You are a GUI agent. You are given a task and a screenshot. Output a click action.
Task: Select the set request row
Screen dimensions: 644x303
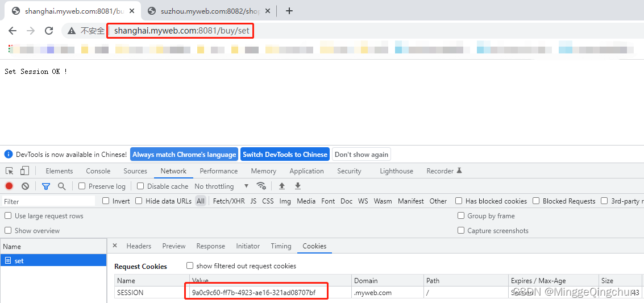(53, 261)
